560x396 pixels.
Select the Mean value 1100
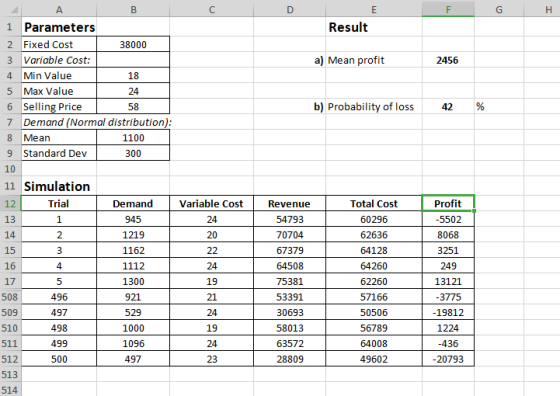pyautogui.click(x=133, y=137)
